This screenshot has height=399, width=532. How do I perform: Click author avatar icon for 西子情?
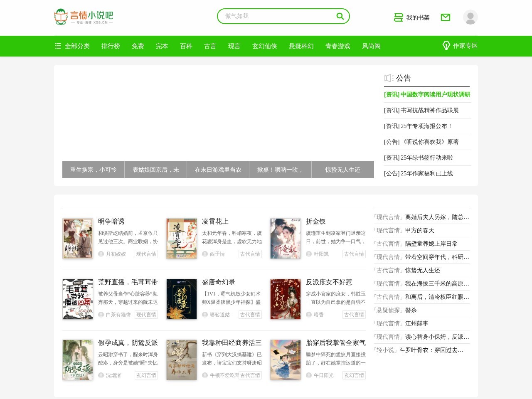point(205,254)
